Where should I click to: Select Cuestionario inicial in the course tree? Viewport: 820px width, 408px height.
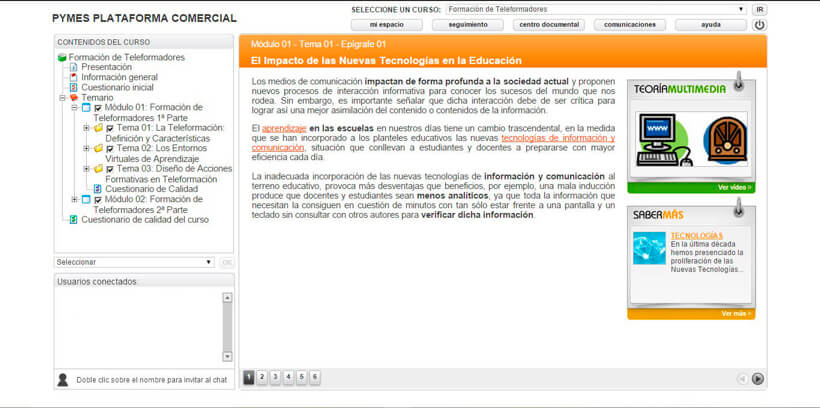(x=117, y=87)
